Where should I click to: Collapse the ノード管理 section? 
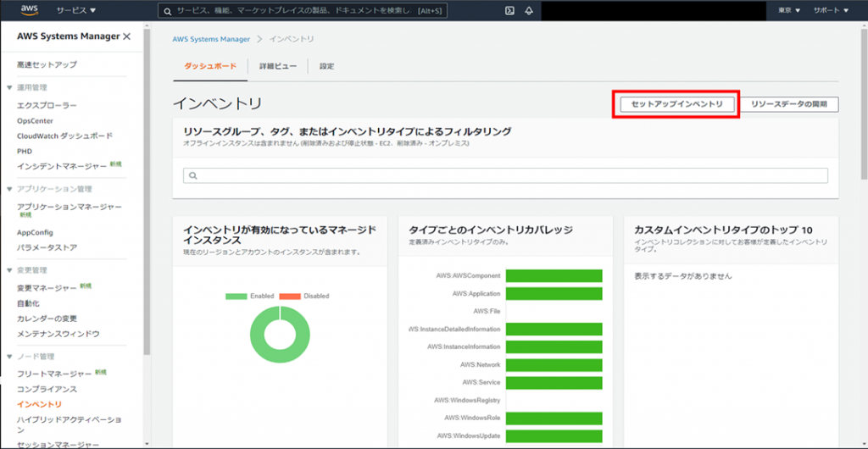(9, 356)
